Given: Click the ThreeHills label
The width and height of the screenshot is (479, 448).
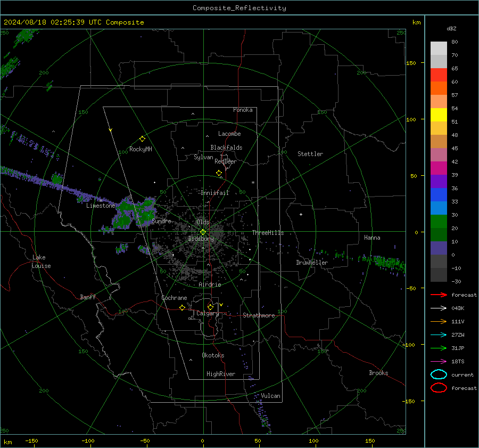Looking at the screenshot, I should point(268,233).
